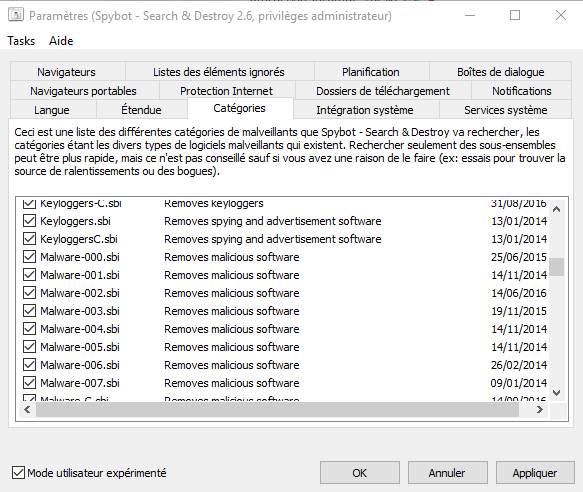The height and width of the screenshot is (492, 583).
Task: Click the horizontal scroll left arrow
Action: pyautogui.click(x=27, y=410)
